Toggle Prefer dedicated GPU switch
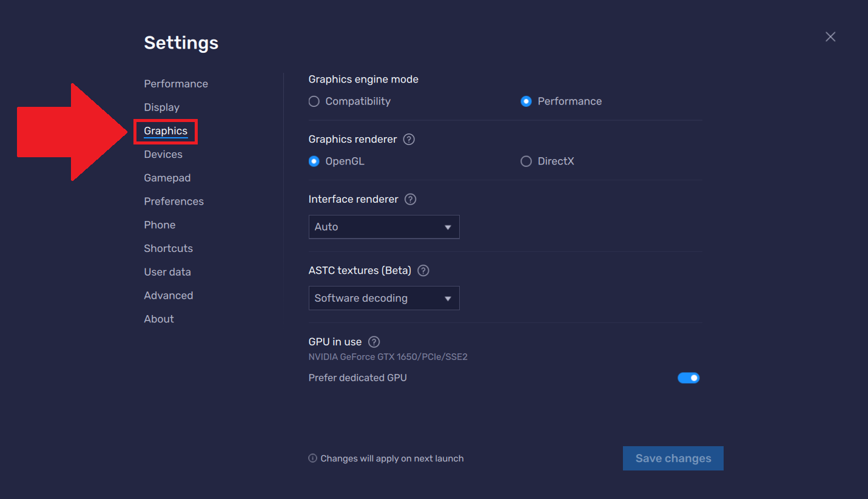This screenshot has height=499, width=868. [x=688, y=378]
